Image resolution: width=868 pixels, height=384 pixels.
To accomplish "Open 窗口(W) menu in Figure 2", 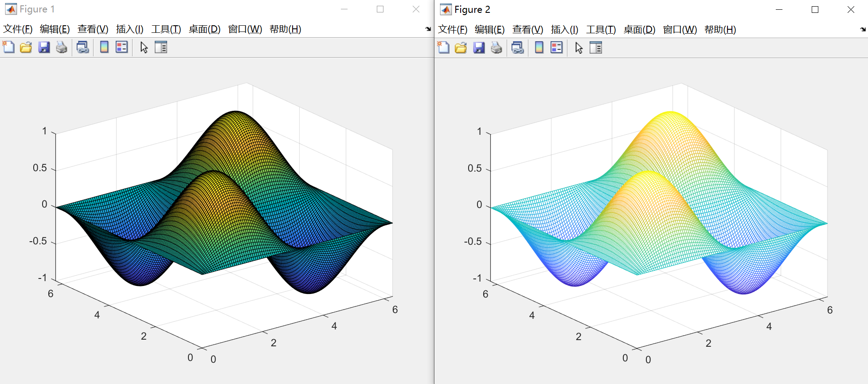I will click(680, 30).
